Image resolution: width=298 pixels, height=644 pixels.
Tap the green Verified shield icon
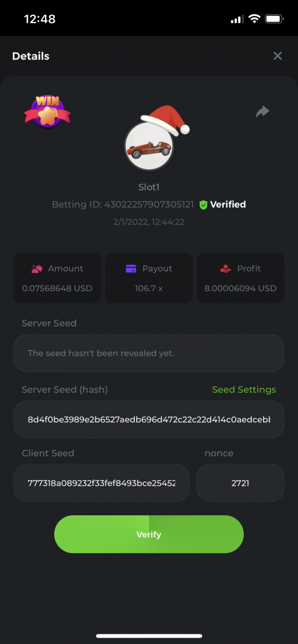(203, 204)
